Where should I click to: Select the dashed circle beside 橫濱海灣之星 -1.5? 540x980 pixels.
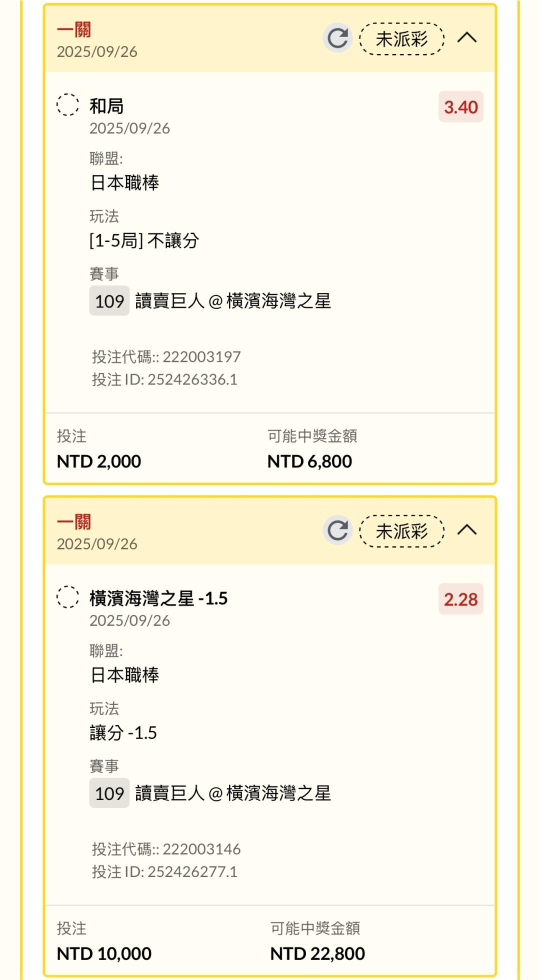pyautogui.click(x=67, y=597)
